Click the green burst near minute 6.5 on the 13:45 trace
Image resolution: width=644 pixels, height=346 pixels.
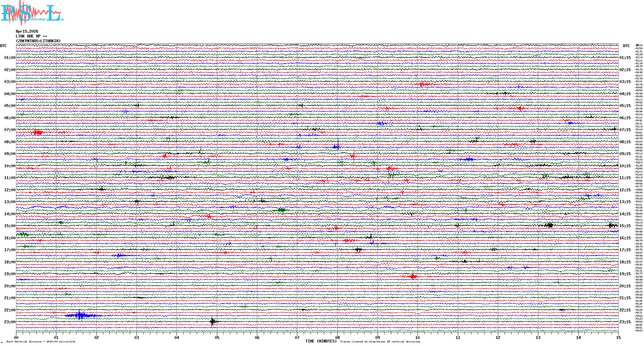pos(282,210)
